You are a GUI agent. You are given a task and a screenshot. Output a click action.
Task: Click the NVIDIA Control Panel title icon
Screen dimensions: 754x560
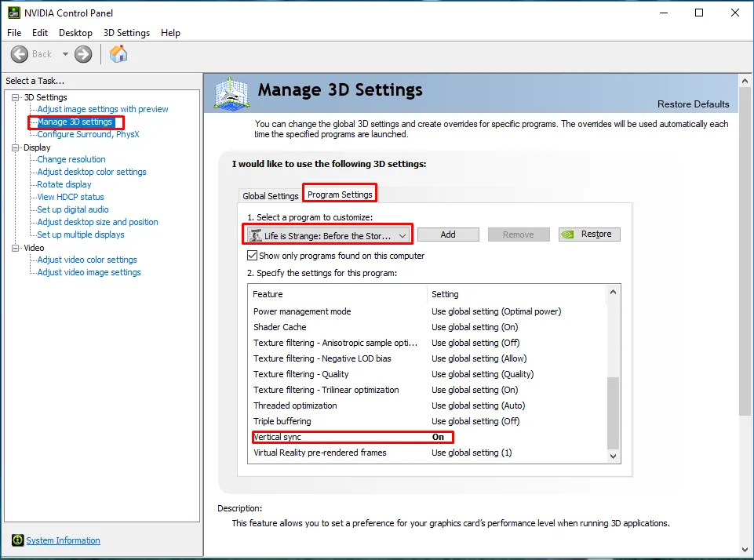[x=14, y=13]
